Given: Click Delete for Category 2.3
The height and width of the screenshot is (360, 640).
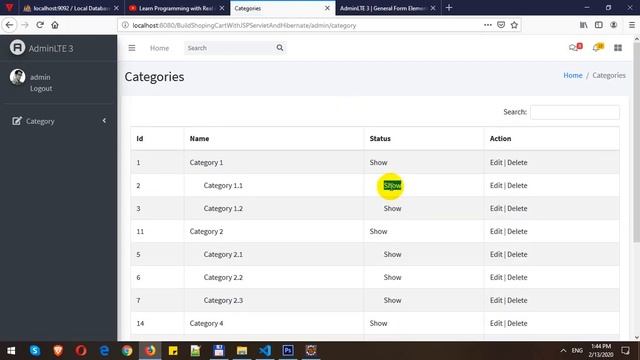Looking at the screenshot, I should click(517, 300).
